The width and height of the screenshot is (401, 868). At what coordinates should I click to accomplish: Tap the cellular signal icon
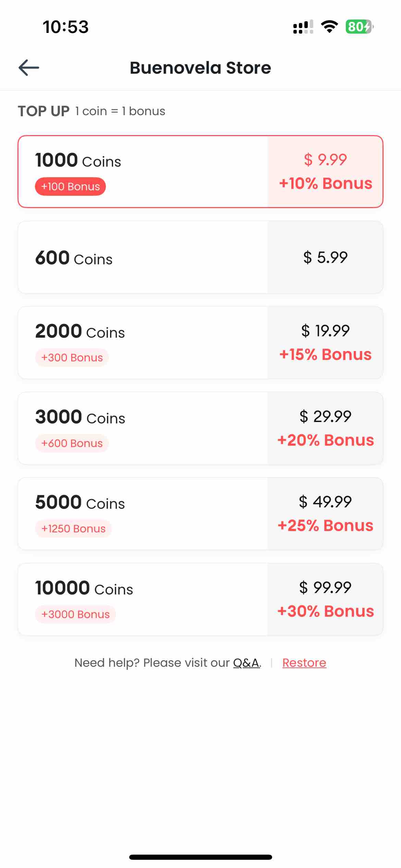[x=303, y=27]
